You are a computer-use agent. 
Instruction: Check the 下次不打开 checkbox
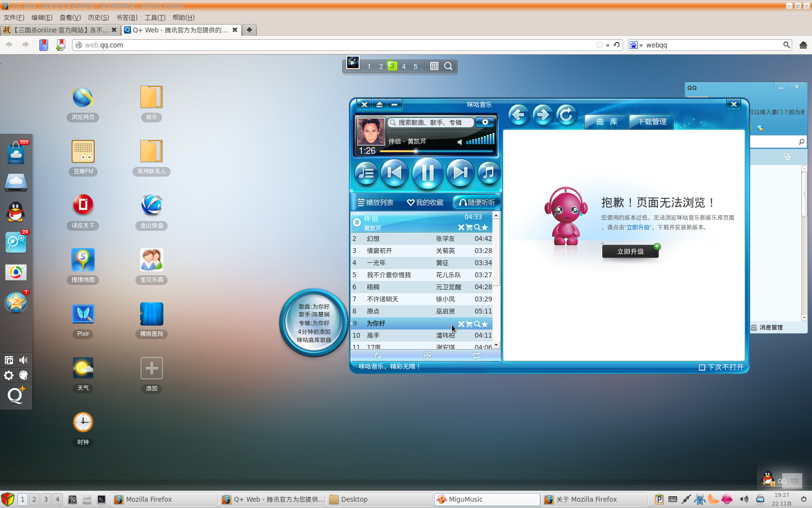702,367
